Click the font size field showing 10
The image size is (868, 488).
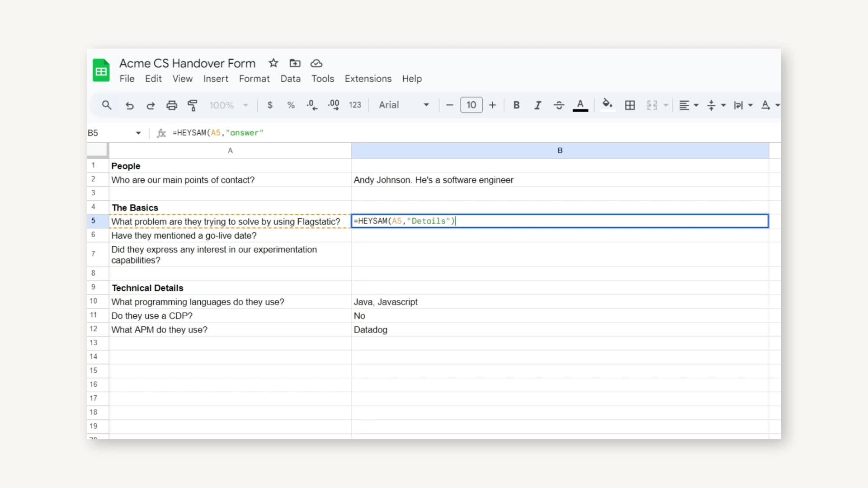coord(471,105)
